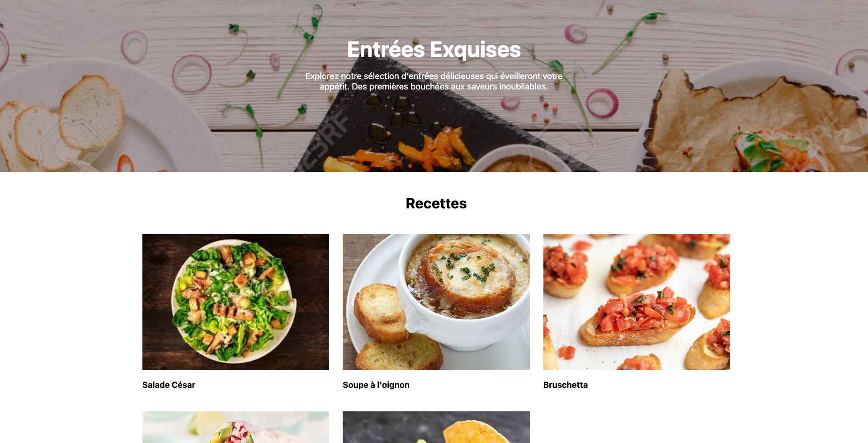Click the Salade César recipe title

click(x=169, y=385)
